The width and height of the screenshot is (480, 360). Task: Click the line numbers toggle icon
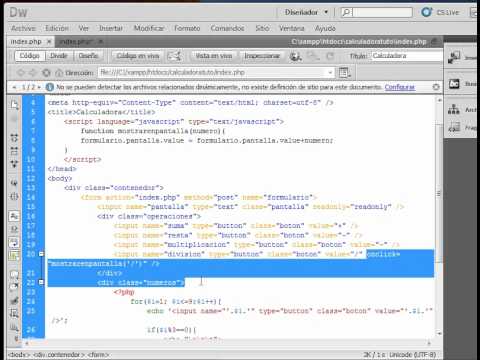coord(14,216)
